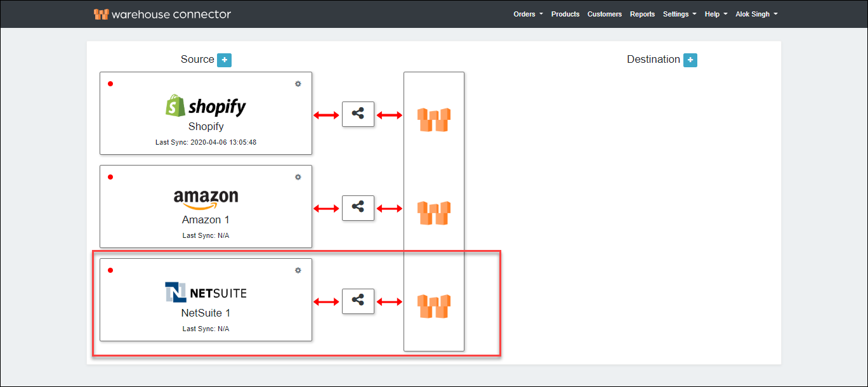
Task: Click the share icon linking Shopify to warehouse
Action: (x=358, y=114)
